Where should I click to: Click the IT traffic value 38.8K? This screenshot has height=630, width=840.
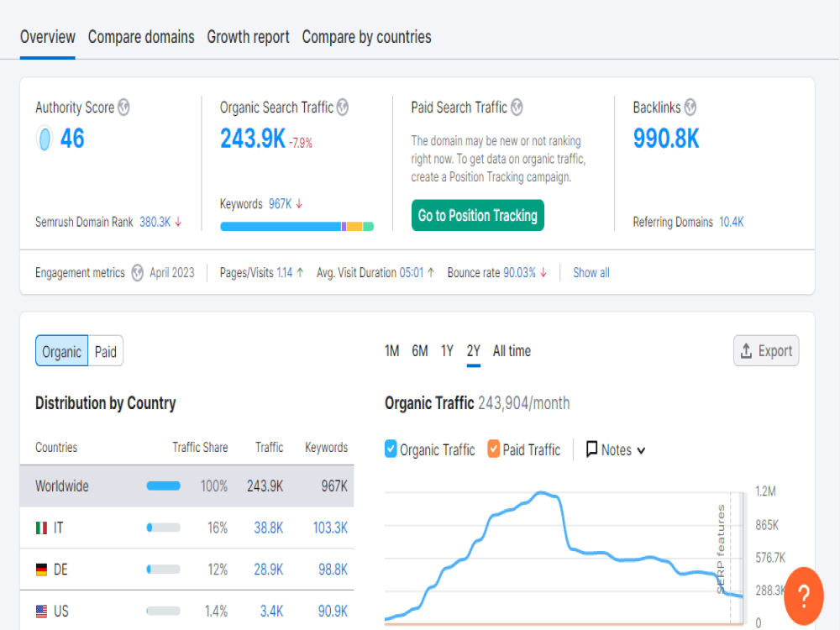(x=269, y=528)
